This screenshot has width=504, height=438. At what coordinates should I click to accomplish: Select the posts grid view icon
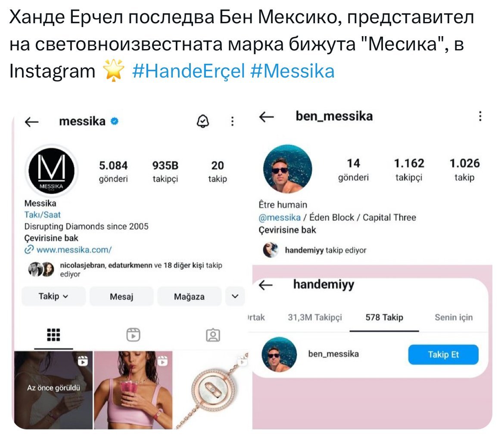tap(53, 335)
